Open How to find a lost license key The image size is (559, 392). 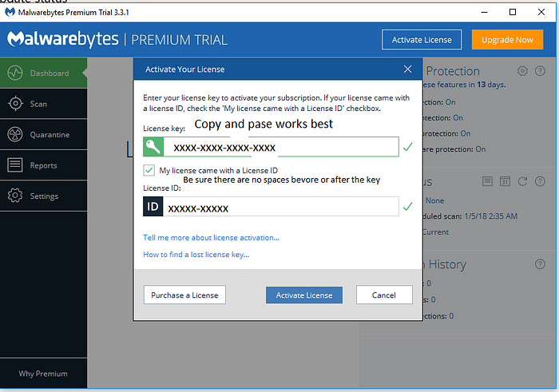tap(196, 255)
